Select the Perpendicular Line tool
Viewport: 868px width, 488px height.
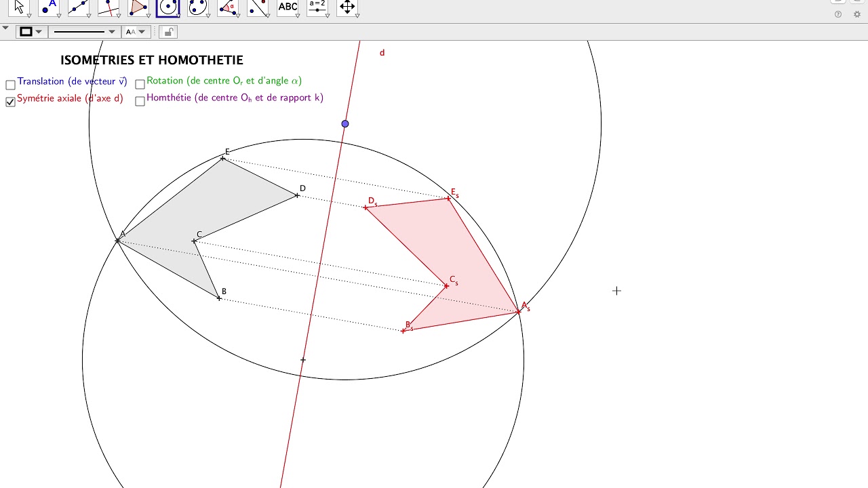(x=108, y=7)
